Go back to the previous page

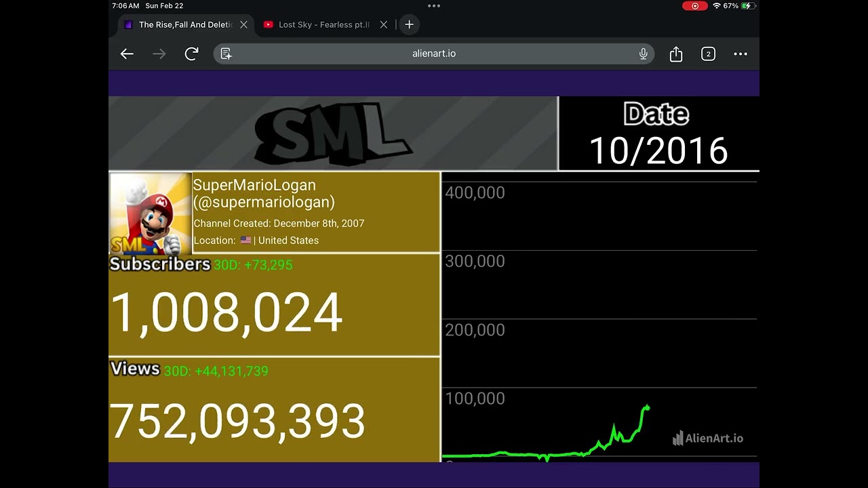pos(127,54)
